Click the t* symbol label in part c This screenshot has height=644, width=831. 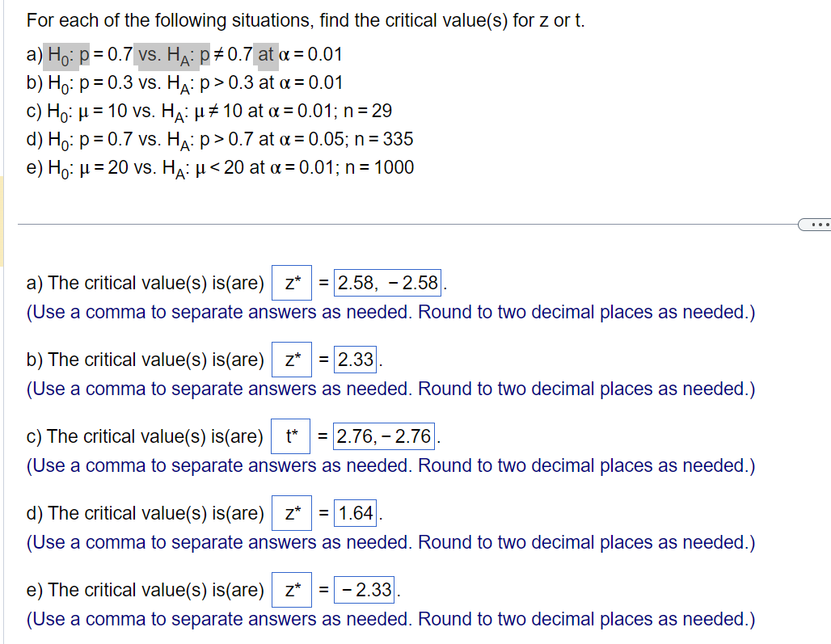(x=290, y=436)
